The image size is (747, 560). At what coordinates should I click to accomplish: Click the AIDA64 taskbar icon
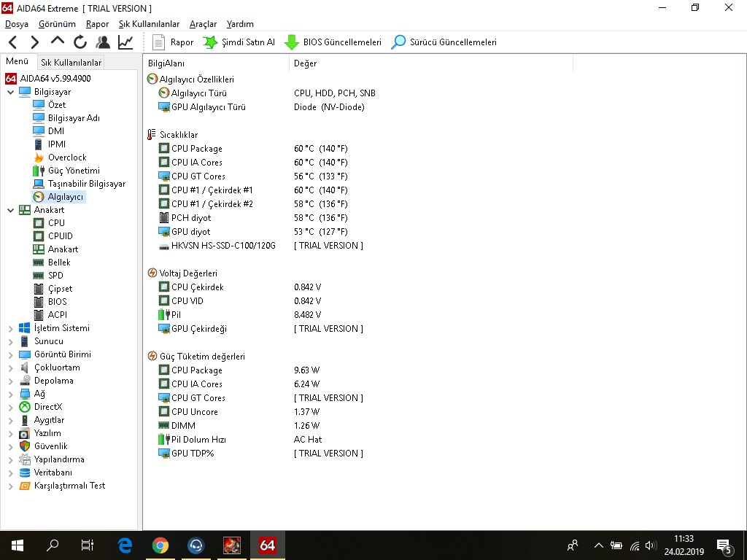coord(267,545)
